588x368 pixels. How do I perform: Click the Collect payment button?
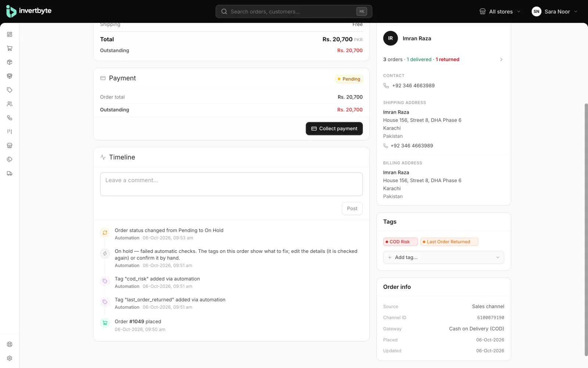(334, 128)
